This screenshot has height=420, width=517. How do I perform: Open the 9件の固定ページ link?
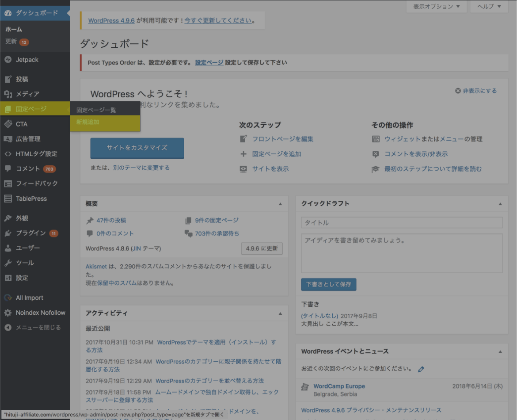coord(217,221)
